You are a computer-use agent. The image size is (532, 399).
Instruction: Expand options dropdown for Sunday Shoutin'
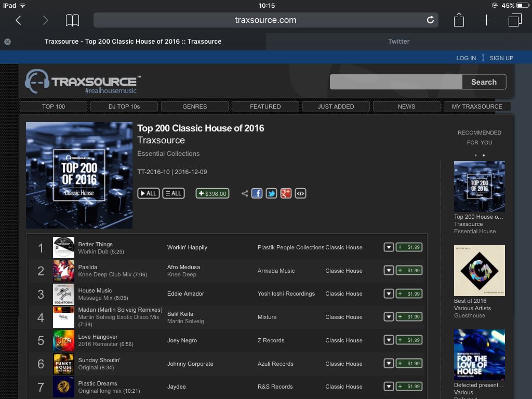pos(389,363)
